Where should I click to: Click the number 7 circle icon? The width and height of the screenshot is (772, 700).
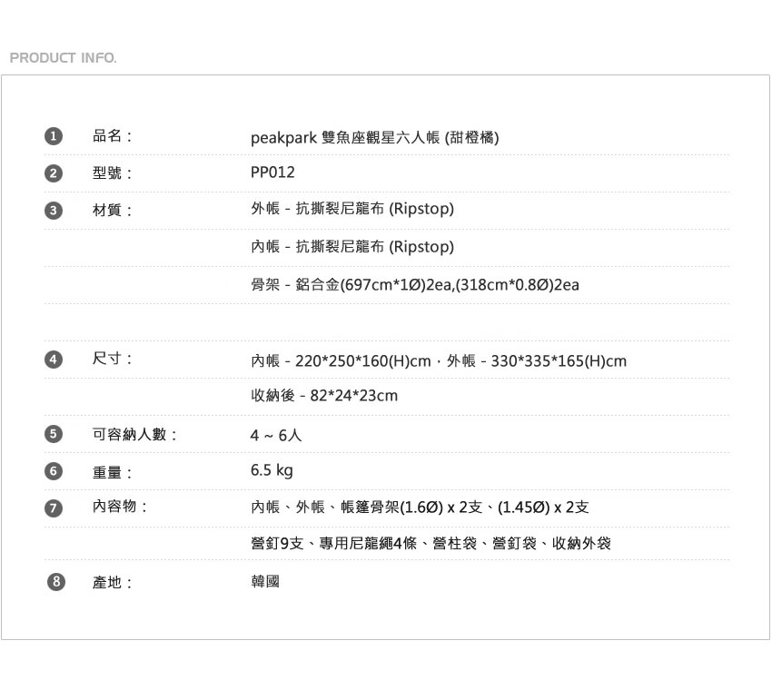54,508
